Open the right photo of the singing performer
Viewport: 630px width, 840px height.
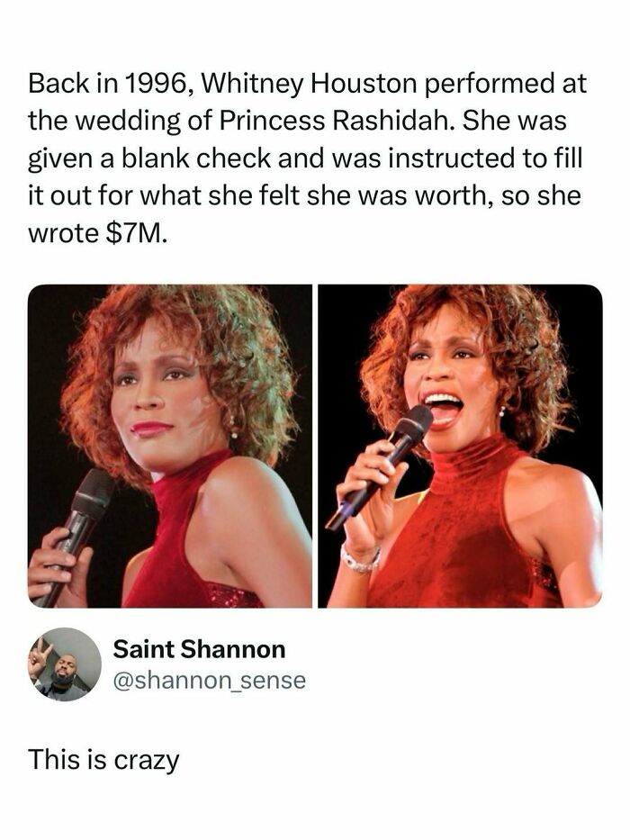pyautogui.click(x=460, y=446)
